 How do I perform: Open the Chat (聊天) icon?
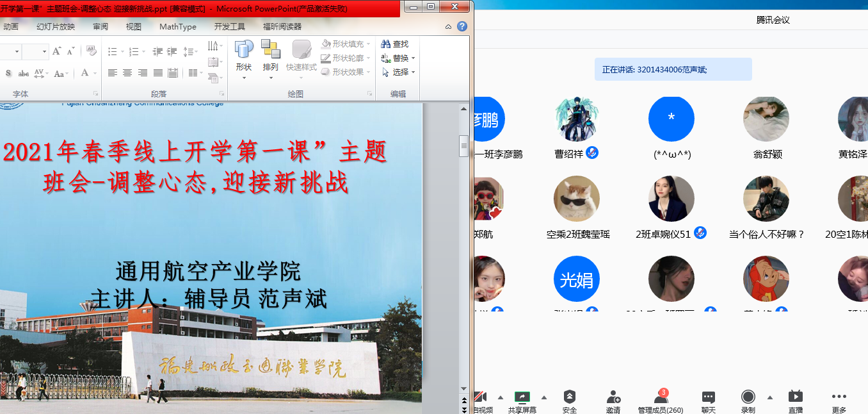pos(708,397)
